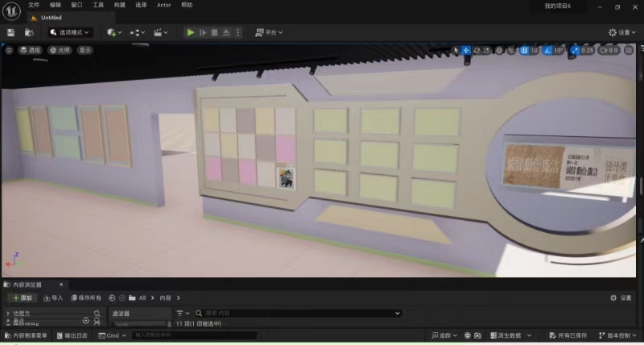644x345 pixels.
Task: Select the translate (move) gizmo tool
Action: 466,51
